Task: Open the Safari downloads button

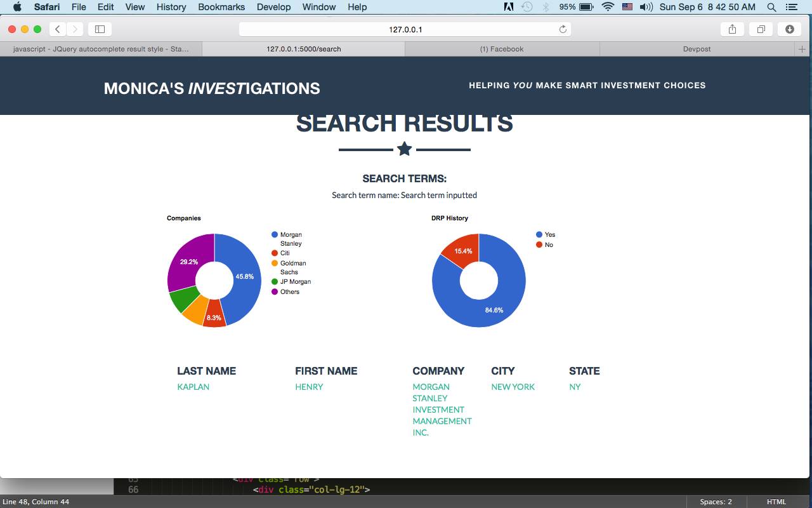Action: [790, 29]
